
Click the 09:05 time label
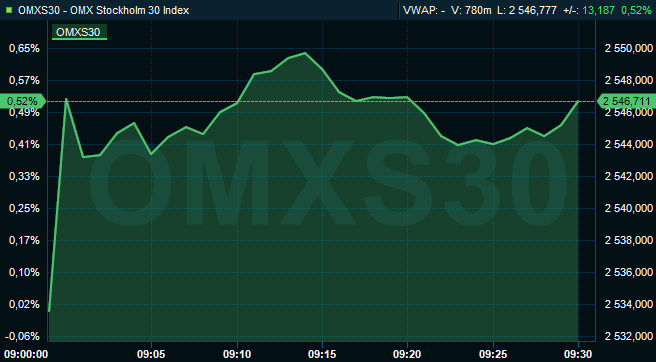151,354
